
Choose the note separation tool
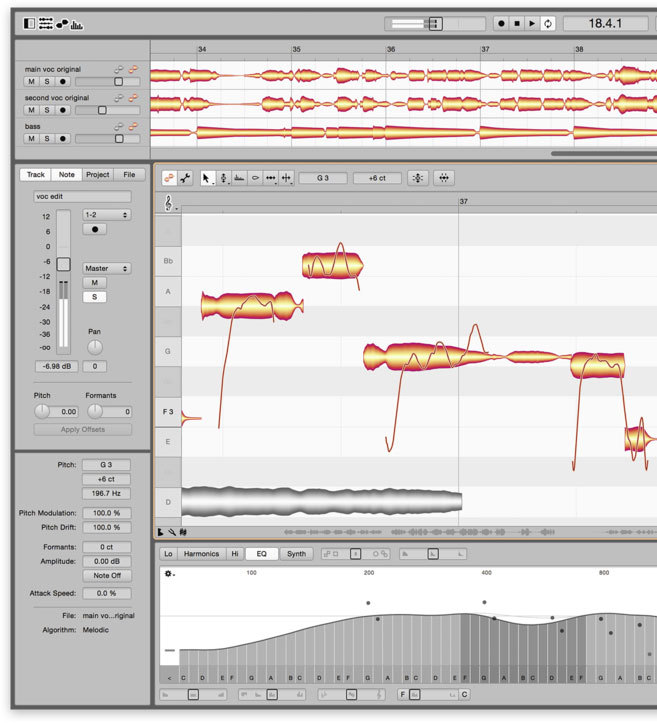tap(286, 178)
